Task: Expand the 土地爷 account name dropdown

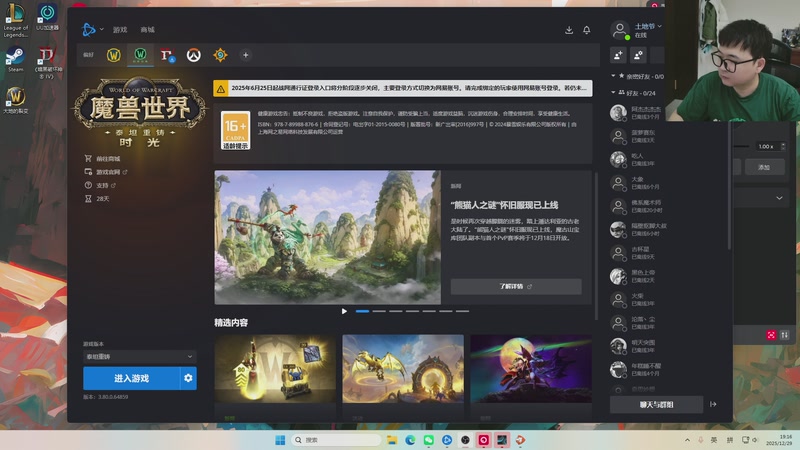Action: click(648, 26)
